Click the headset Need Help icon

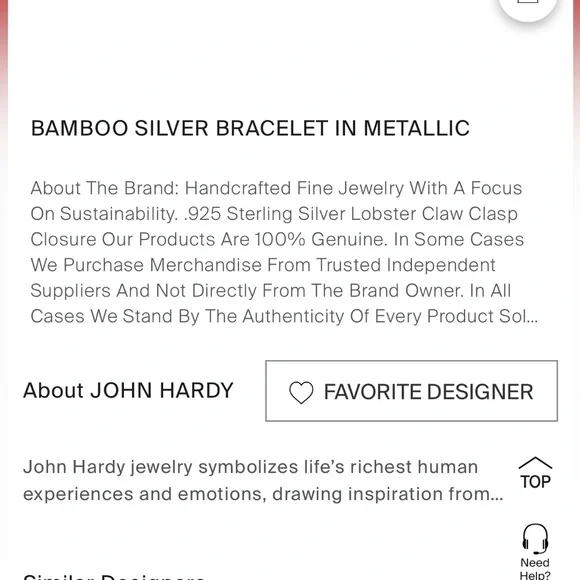pyautogui.click(x=535, y=539)
